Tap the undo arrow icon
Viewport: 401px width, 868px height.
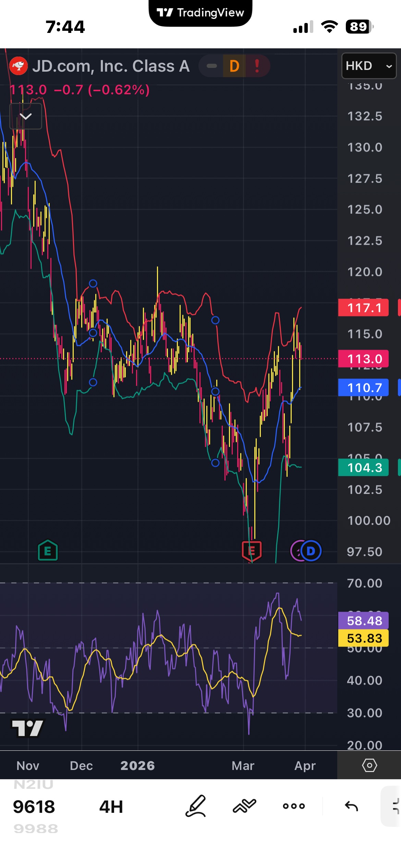[351, 806]
